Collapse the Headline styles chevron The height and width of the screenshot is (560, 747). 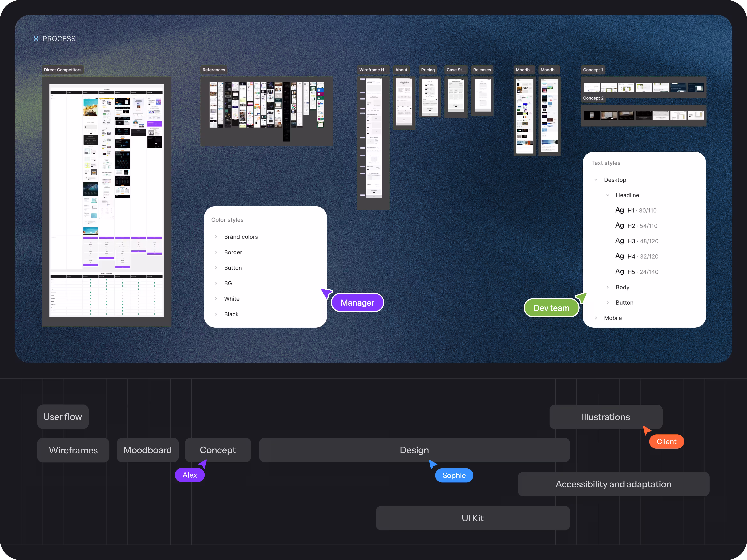point(608,195)
